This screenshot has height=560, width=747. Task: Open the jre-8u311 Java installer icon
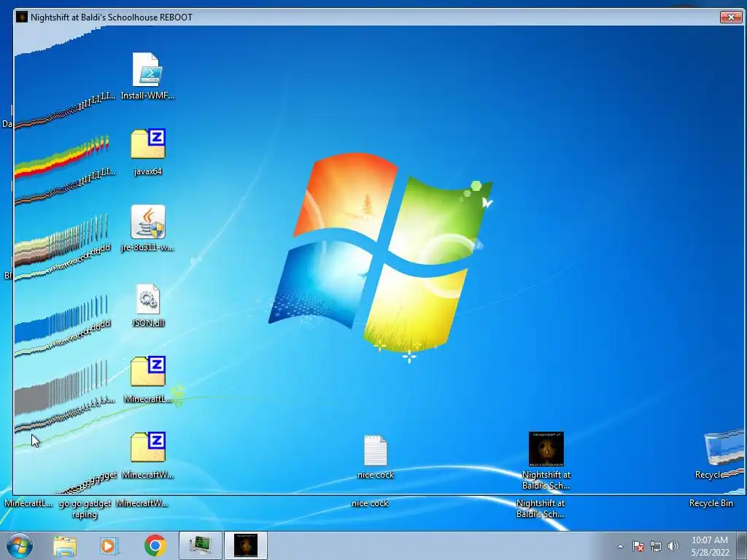pos(148,222)
